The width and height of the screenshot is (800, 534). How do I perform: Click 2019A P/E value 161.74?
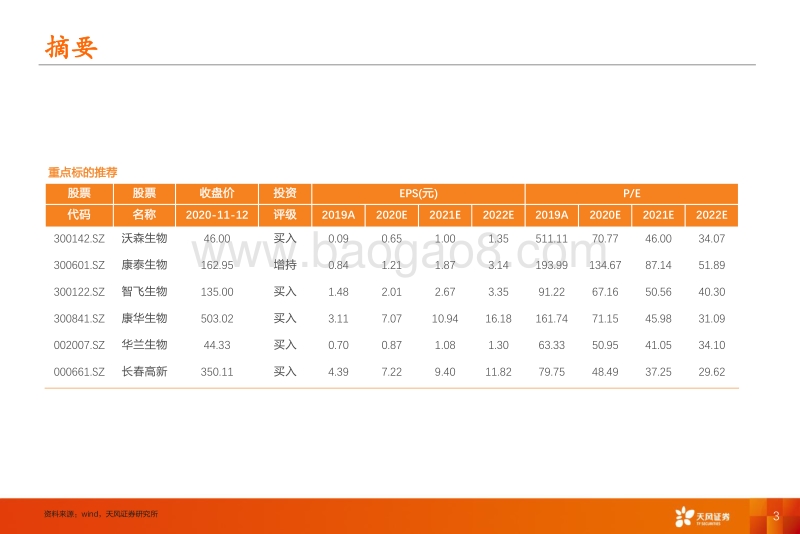point(552,319)
